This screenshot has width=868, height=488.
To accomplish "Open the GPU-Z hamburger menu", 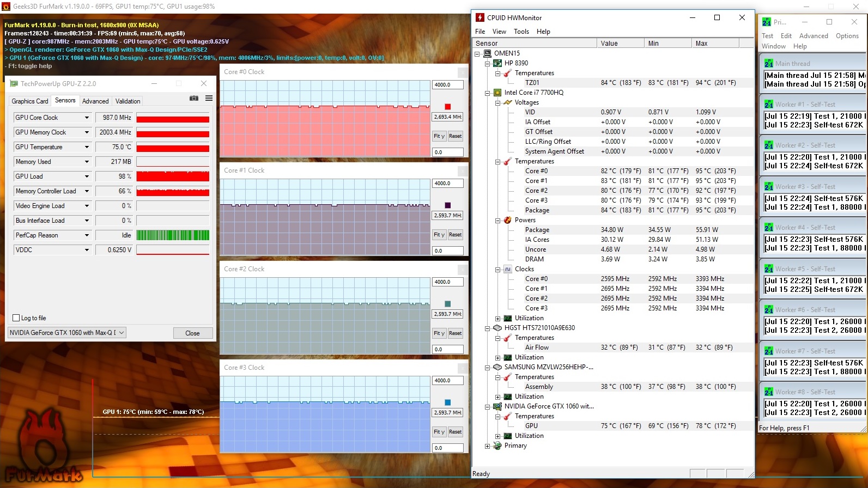I will pyautogui.click(x=209, y=98).
